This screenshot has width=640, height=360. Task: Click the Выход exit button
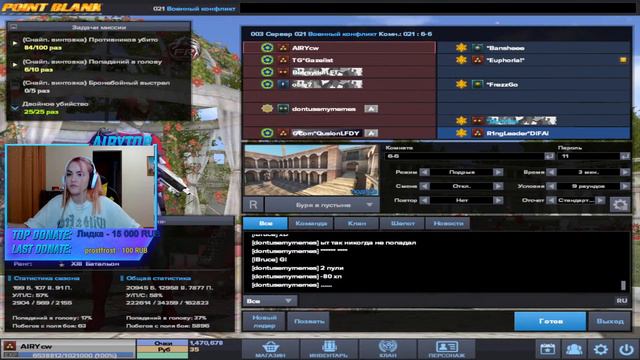pos(610,321)
